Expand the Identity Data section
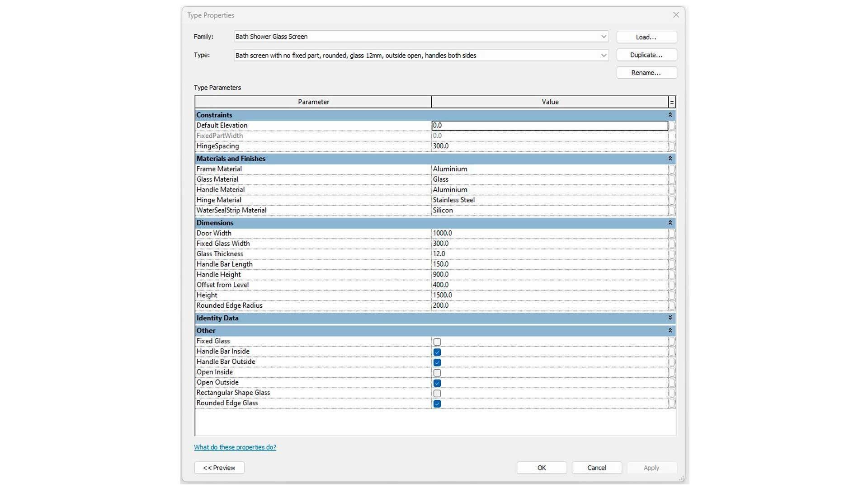Image resolution: width=868 pixels, height=488 pixels. [670, 318]
